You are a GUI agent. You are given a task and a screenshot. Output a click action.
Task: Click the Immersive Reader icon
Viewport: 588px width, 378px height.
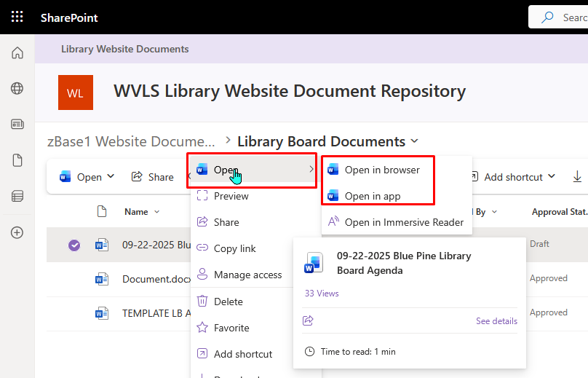click(334, 221)
